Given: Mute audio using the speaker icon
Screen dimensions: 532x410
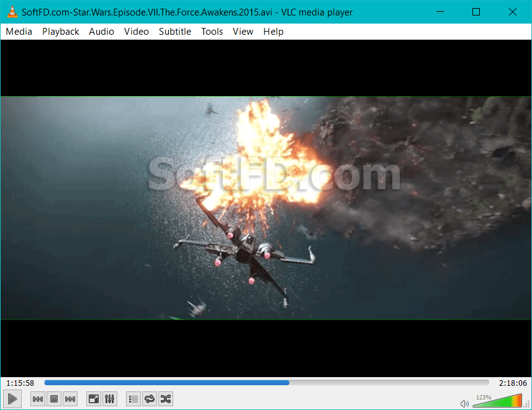Looking at the screenshot, I should pos(464,403).
